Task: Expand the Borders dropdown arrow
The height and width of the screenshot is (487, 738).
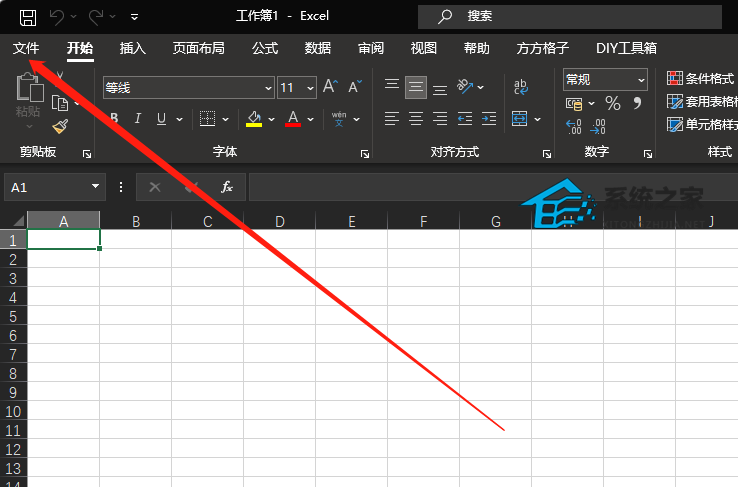Action: tap(225, 120)
